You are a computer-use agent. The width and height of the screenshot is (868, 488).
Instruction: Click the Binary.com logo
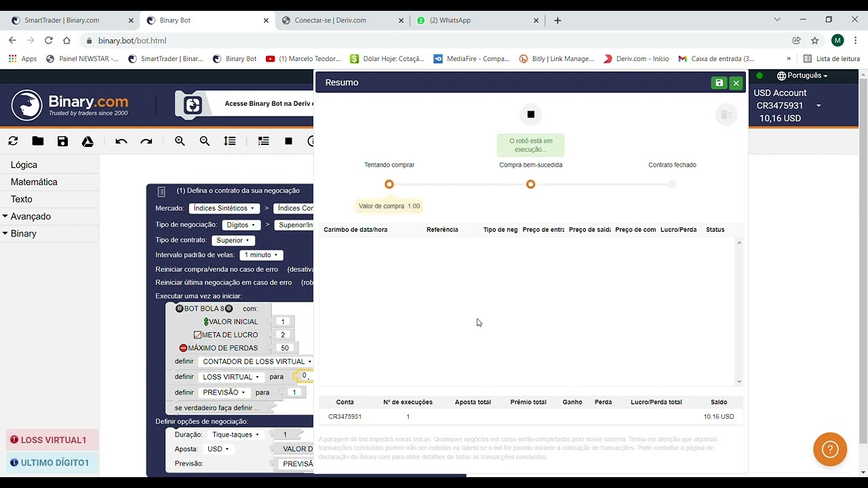coord(70,105)
